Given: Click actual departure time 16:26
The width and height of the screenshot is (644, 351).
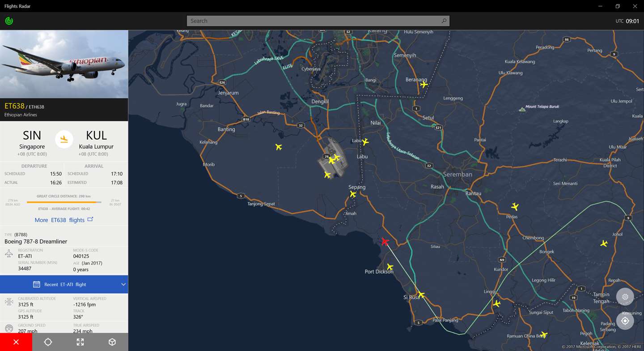Looking at the screenshot, I should point(56,183).
